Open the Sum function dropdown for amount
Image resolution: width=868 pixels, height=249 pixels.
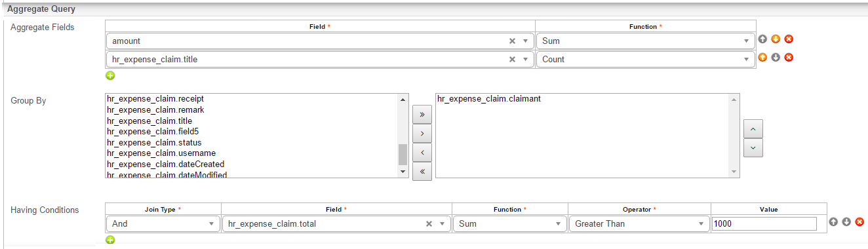(x=645, y=41)
